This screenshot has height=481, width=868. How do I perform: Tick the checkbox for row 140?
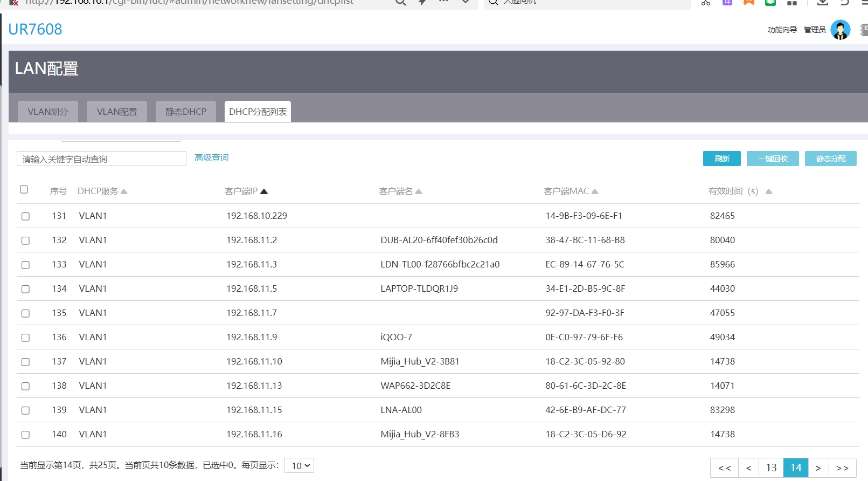pos(25,435)
